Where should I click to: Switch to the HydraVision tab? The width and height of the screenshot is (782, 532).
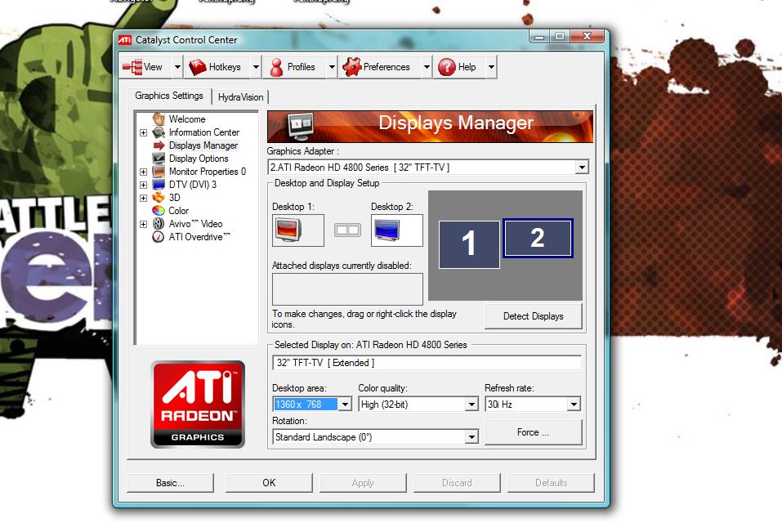(x=240, y=97)
